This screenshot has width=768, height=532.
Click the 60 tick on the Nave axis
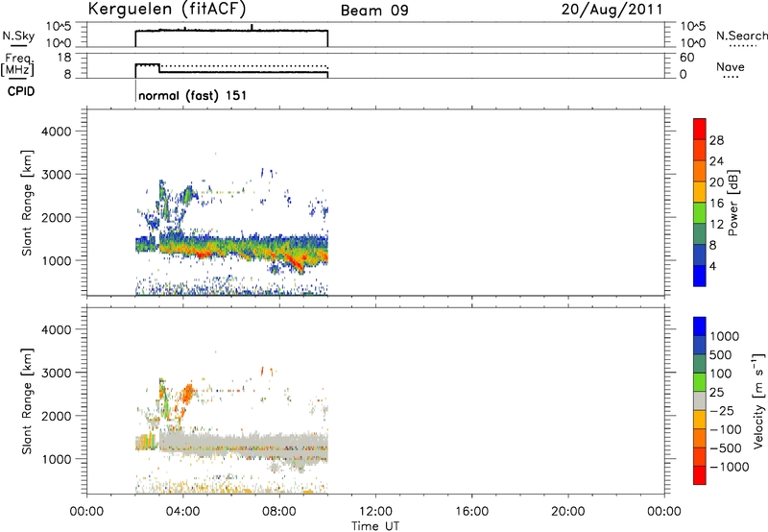click(686, 58)
